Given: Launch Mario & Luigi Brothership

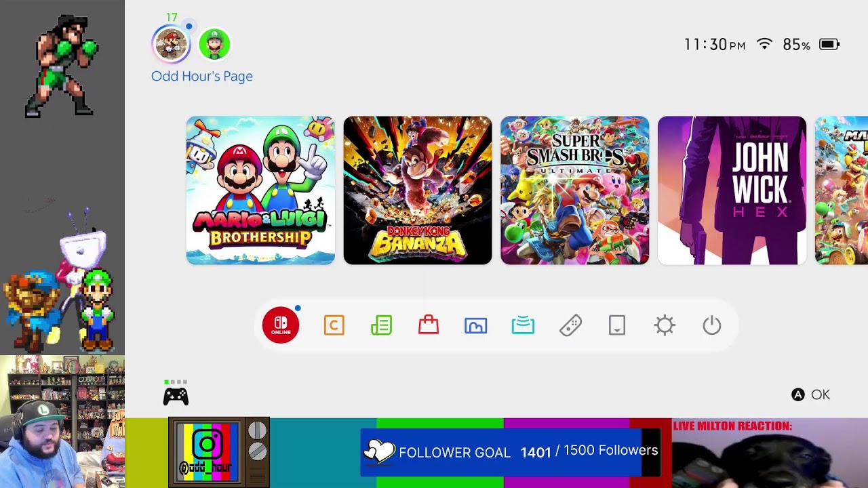Looking at the screenshot, I should point(260,190).
